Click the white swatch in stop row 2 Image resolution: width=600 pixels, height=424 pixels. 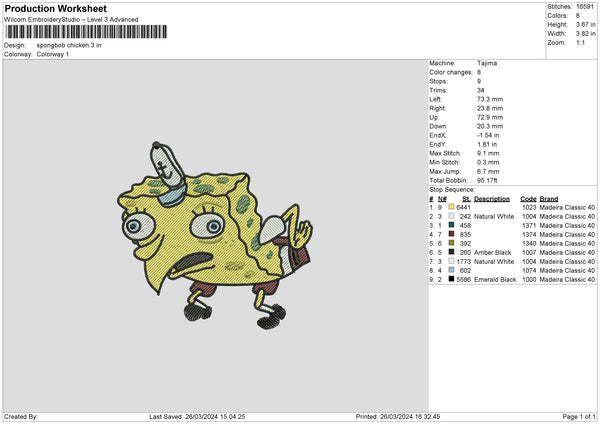point(451,216)
